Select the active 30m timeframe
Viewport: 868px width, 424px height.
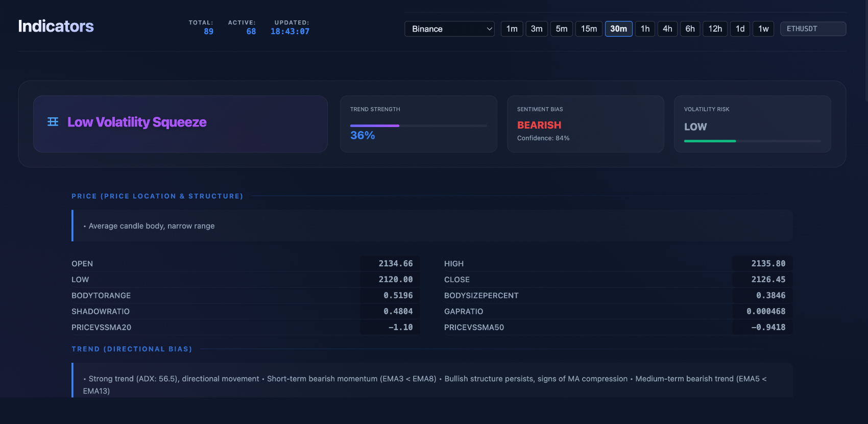618,29
